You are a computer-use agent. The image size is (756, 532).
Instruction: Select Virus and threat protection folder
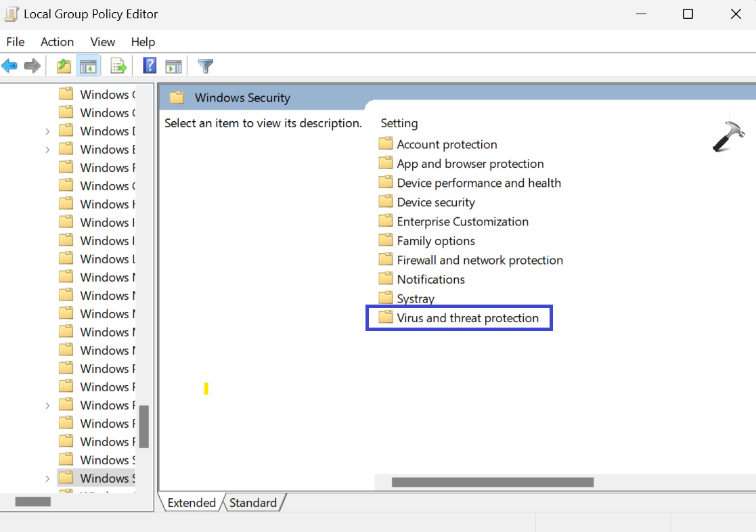[459, 318]
